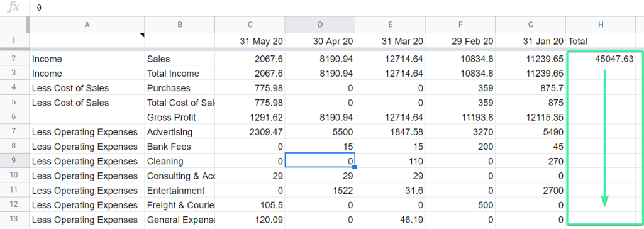The height and width of the screenshot is (229, 644).
Task: Click the 'Gross Profit' cell
Action: pyautogui.click(x=179, y=117)
